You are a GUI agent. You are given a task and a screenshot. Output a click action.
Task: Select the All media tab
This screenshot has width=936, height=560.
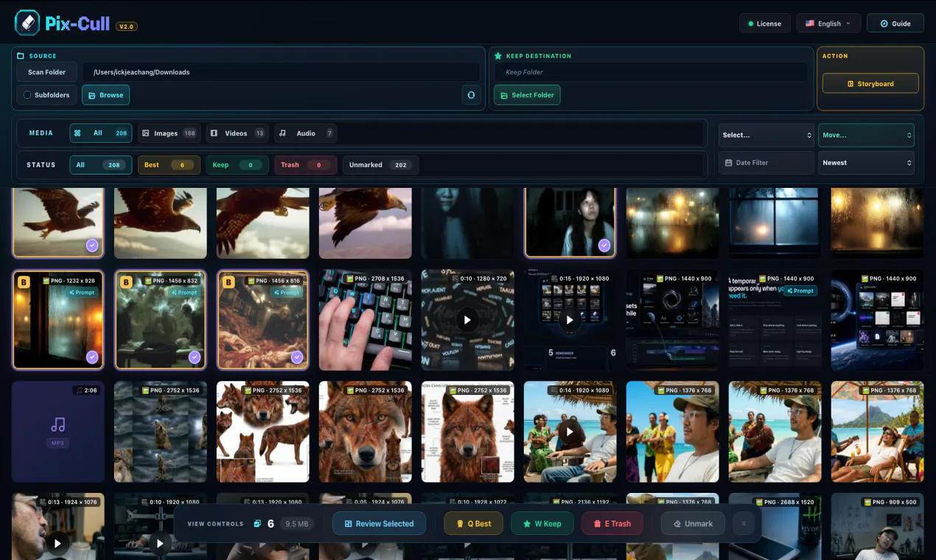click(101, 133)
